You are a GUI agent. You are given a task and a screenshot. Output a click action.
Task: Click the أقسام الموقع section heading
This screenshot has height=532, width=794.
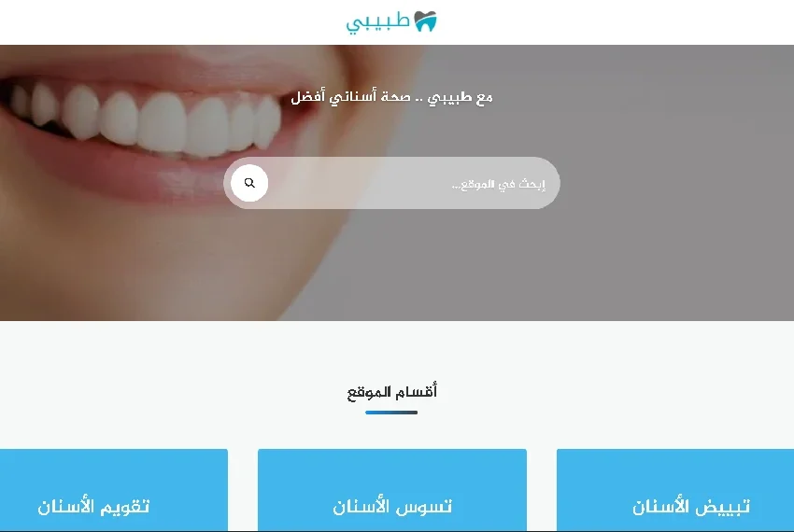coord(392,392)
